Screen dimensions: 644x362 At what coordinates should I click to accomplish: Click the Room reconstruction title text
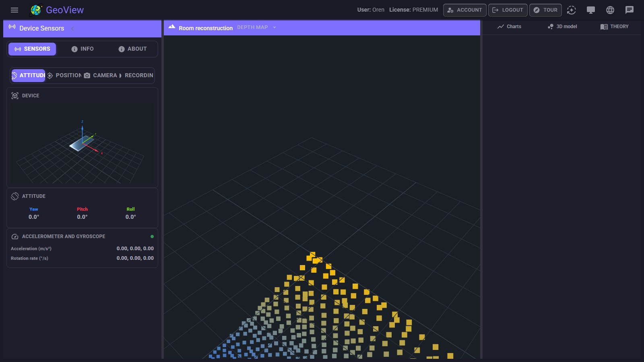click(206, 28)
